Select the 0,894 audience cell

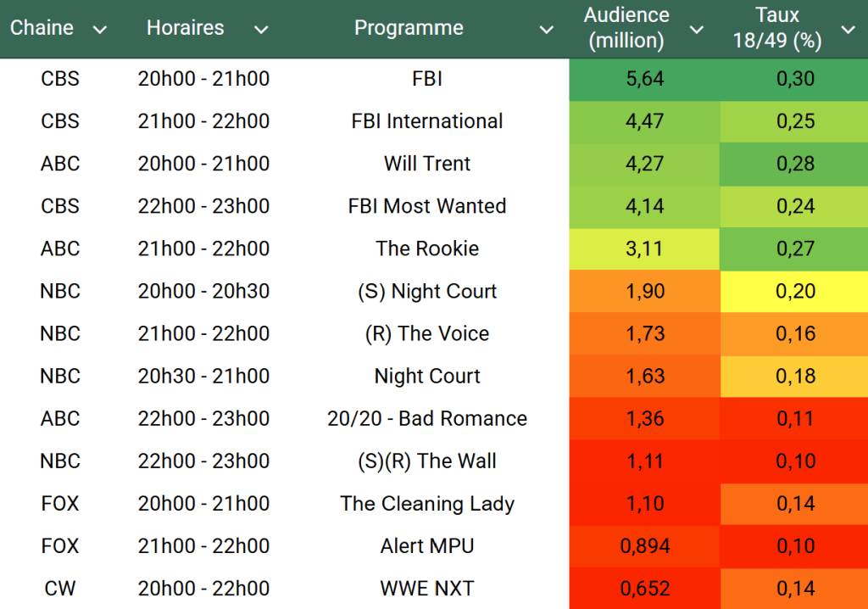point(644,545)
